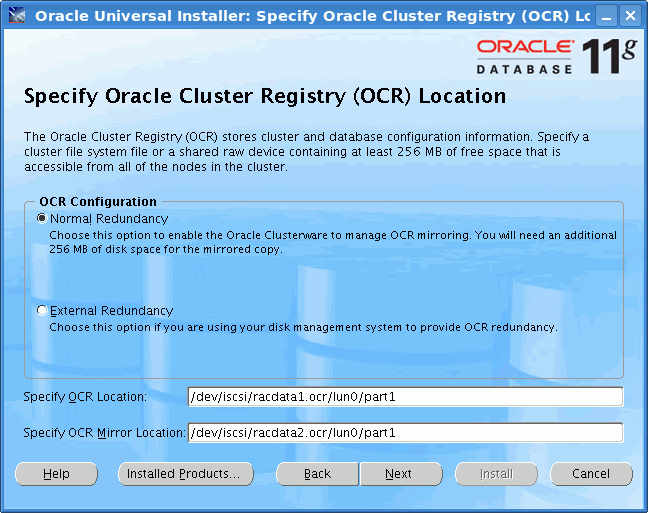Click the Oracle Database 11g logo
Screen dimensions: 648x513
[556, 57]
